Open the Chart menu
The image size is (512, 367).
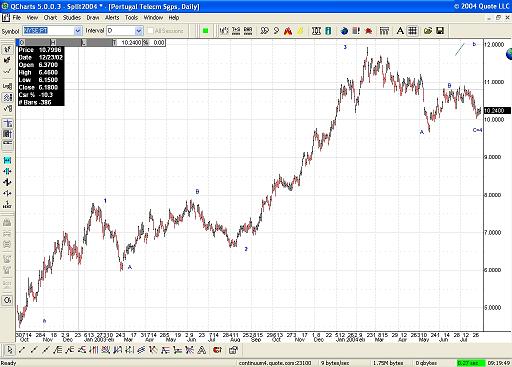click(x=50, y=18)
